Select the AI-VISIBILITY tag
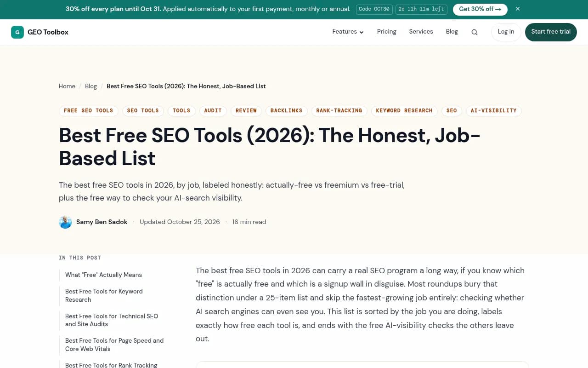This screenshot has height=368, width=588. click(494, 111)
